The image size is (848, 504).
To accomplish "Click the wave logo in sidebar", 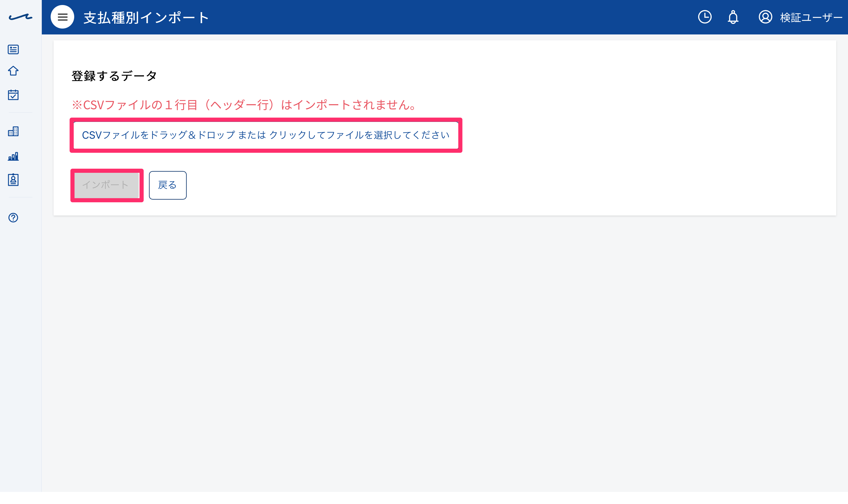I will point(20,17).
